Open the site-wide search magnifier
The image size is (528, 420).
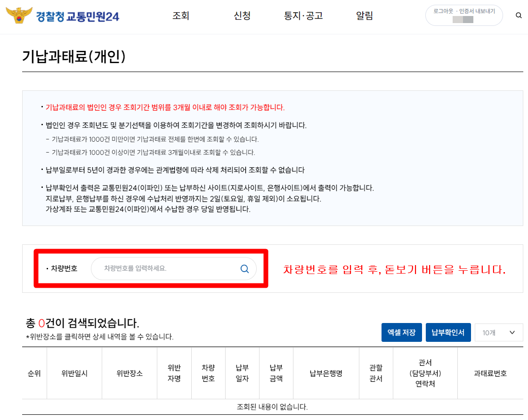519,15
